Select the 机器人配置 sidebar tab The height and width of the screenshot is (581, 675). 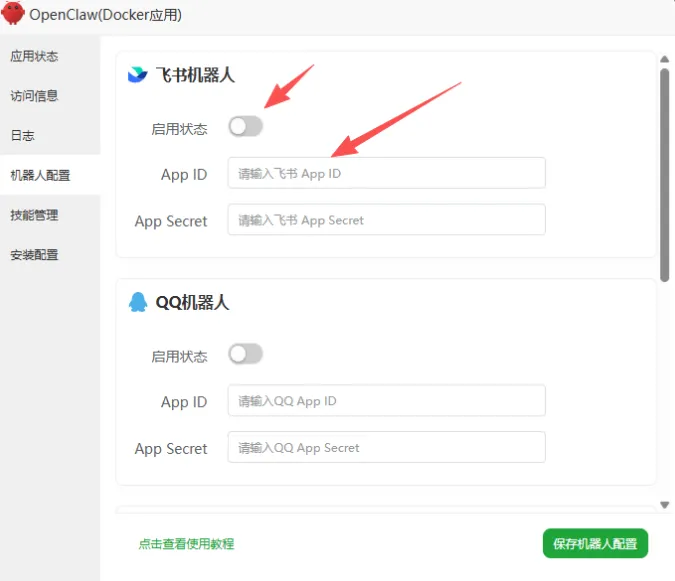41,175
